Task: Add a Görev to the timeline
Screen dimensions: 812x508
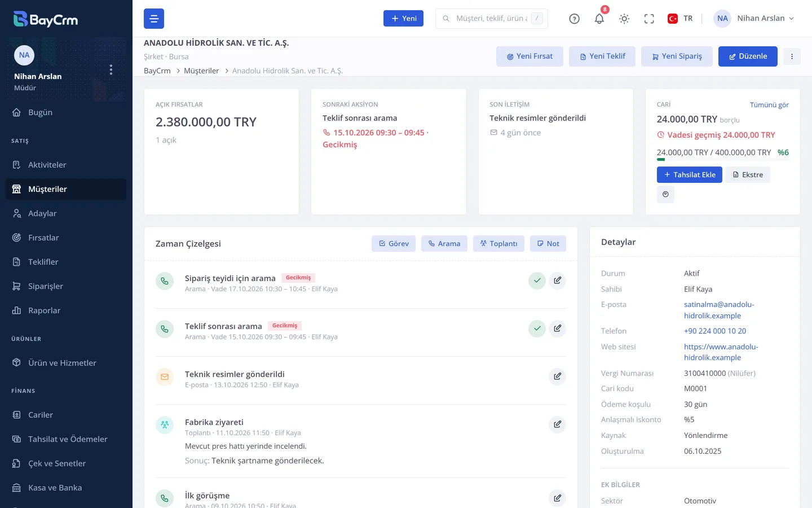Action: click(394, 244)
